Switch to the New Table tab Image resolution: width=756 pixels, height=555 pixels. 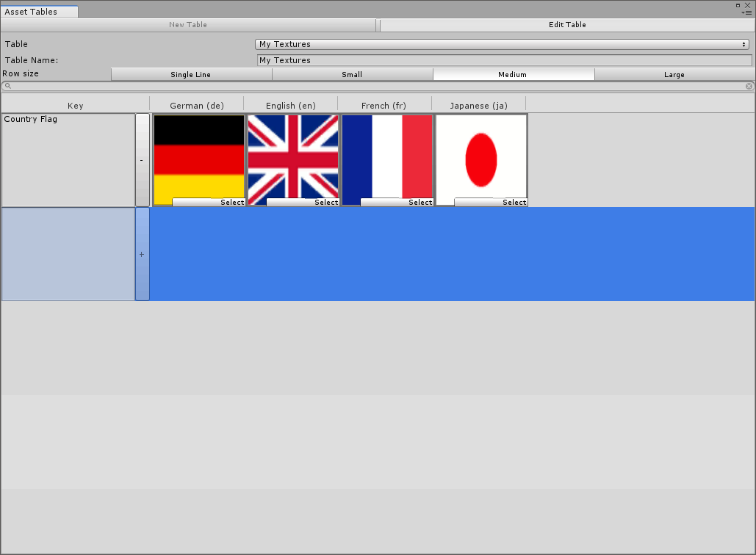188,24
